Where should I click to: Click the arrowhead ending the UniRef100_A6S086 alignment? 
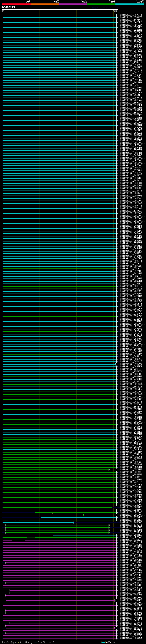(x=74, y=522)
